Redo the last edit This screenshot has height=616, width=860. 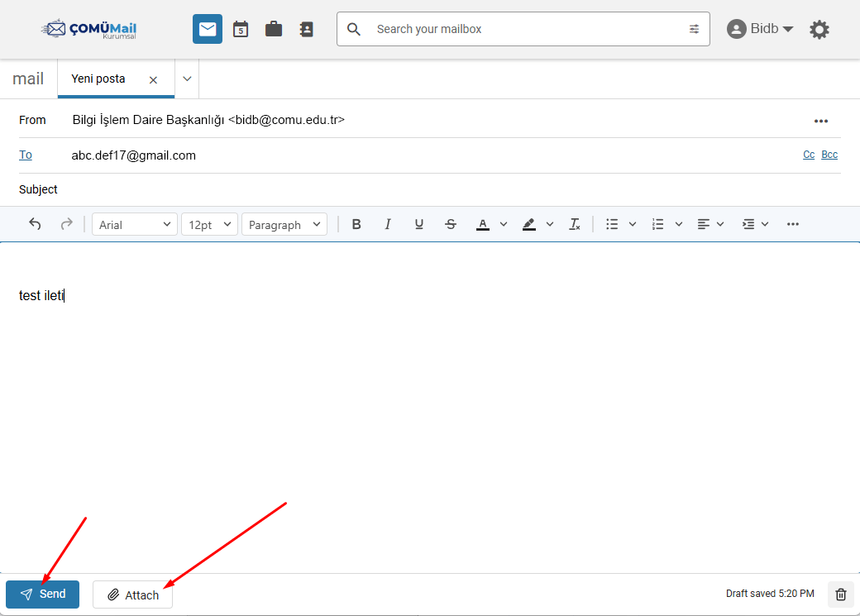66,224
